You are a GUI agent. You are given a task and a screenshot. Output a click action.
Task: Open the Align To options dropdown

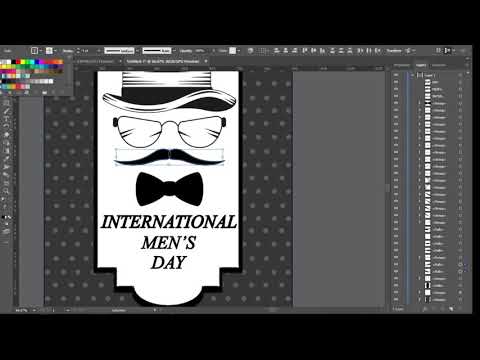tap(263, 51)
